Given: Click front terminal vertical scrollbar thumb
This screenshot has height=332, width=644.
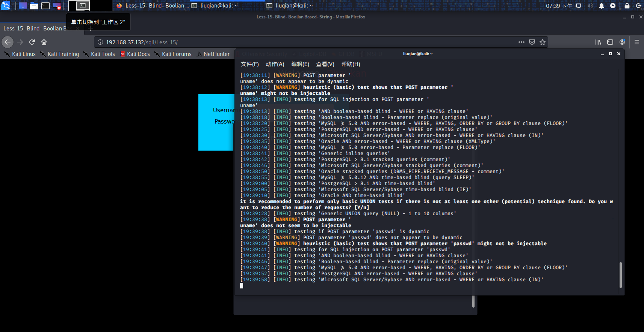Looking at the screenshot, I should pyautogui.click(x=620, y=275).
